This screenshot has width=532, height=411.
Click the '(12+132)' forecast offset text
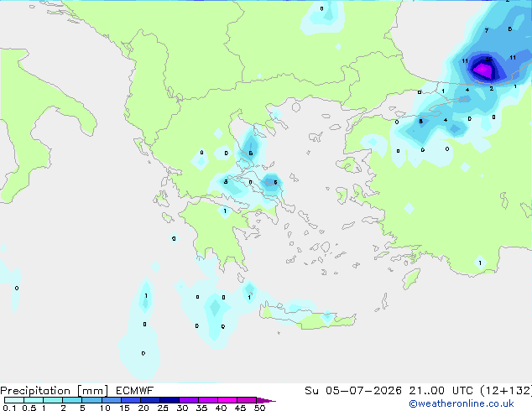506,391
